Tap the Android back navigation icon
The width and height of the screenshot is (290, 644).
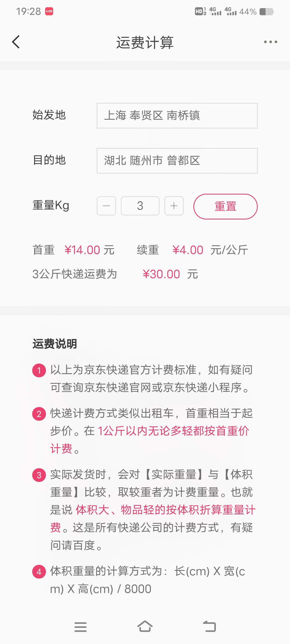point(209,627)
